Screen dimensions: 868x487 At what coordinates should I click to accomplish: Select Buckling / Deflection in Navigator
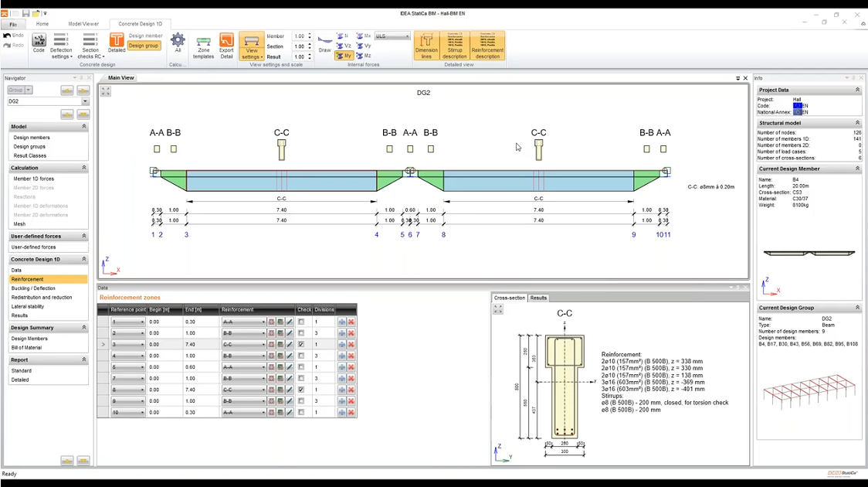33,288
